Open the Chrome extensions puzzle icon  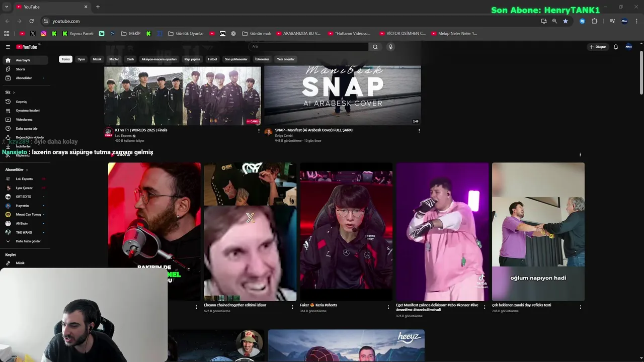594,21
